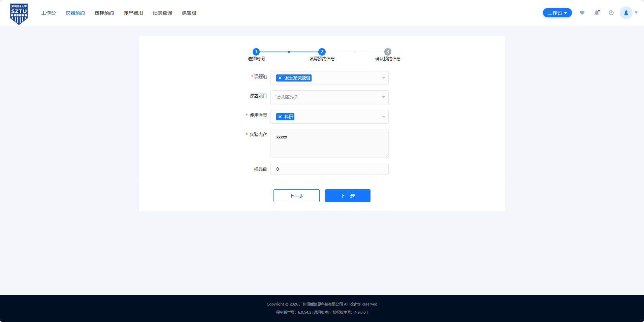Remove the 张玉龙课题组 tag
The height and width of the screenshot is (322, 644).
click(x=280, y=78)
